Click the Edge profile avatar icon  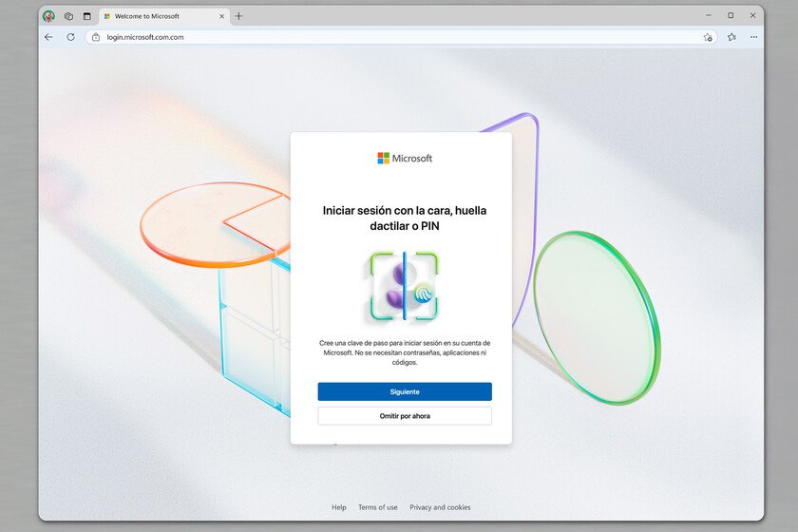[x=48, y=16]
